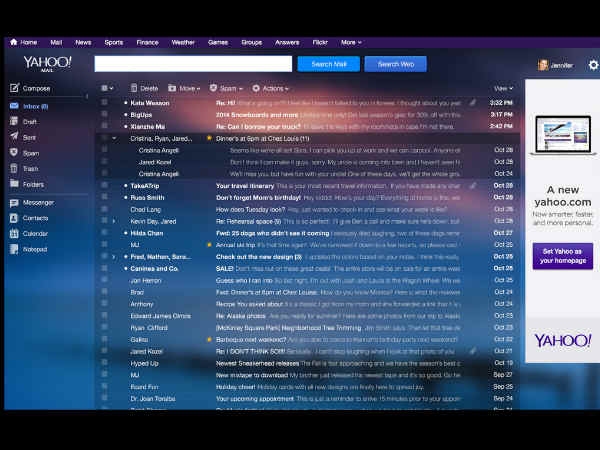Viewport: 600px width, 450px height.
Task: Click attachment icon on Jared Kozel I DON'T THINK SO email
Action: pyautogui.click(x=473, y=351)
